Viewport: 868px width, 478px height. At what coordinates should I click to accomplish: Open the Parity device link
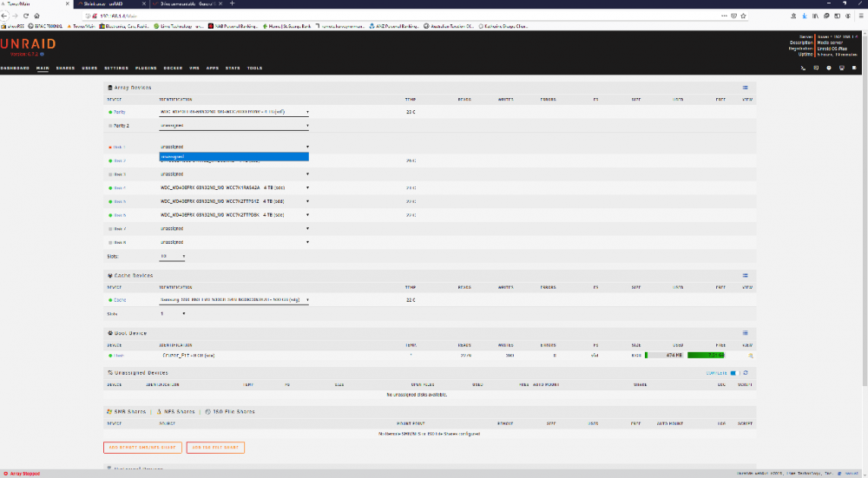click(x=120, y=112)
